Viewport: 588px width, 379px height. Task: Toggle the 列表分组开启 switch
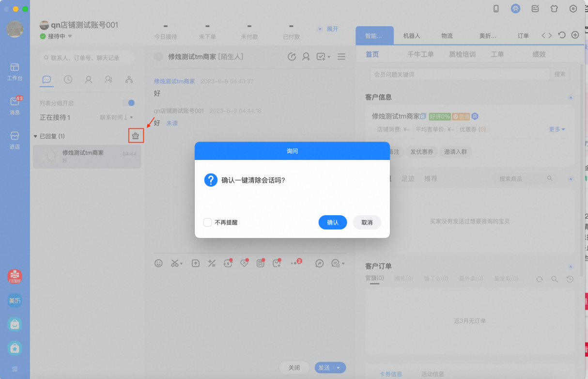128,103
